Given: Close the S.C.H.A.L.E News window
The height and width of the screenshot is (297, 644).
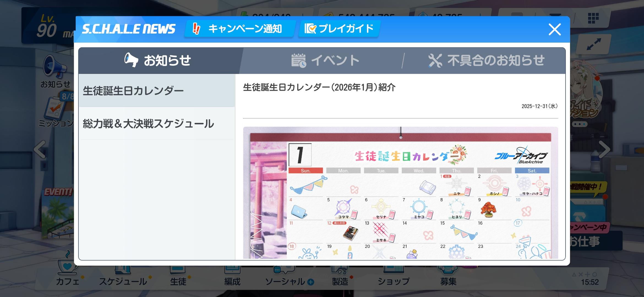Looking at the screenshot, I should point(554,29).
